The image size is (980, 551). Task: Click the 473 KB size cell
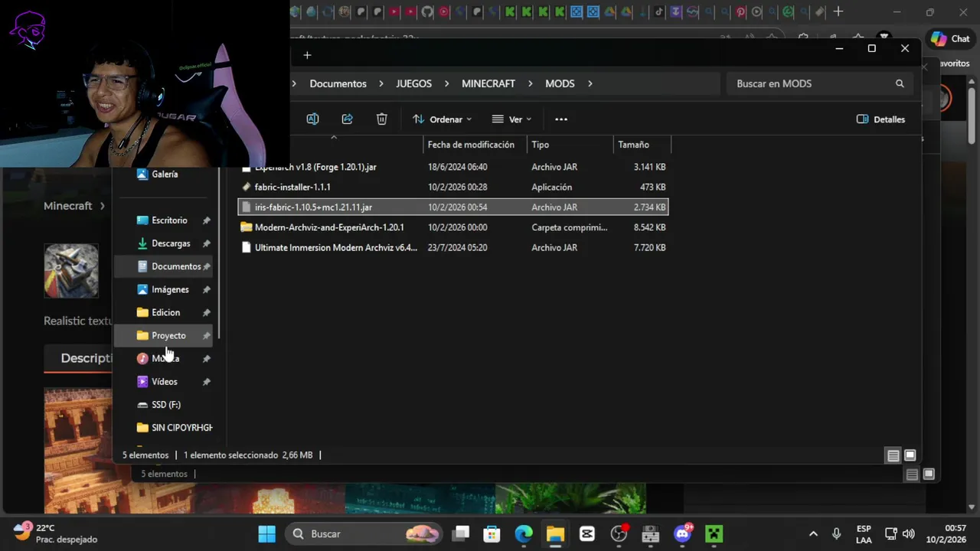click(652, 187)
